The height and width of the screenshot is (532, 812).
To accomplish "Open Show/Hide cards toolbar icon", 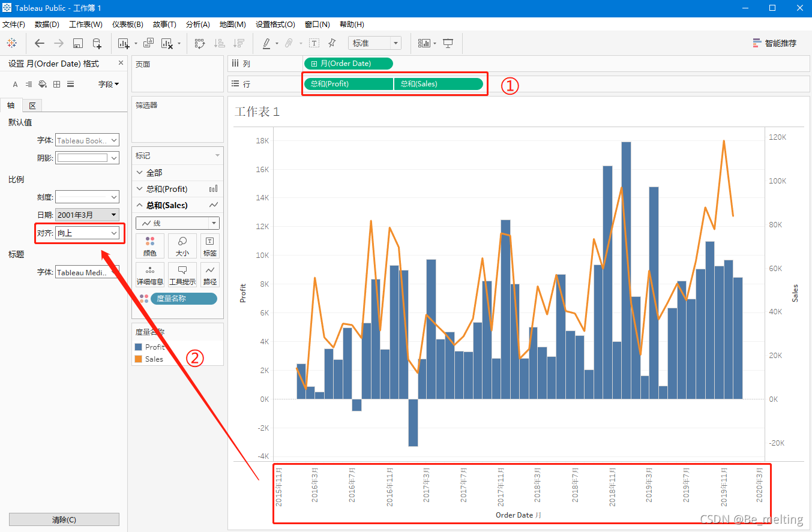I will 425,43.
